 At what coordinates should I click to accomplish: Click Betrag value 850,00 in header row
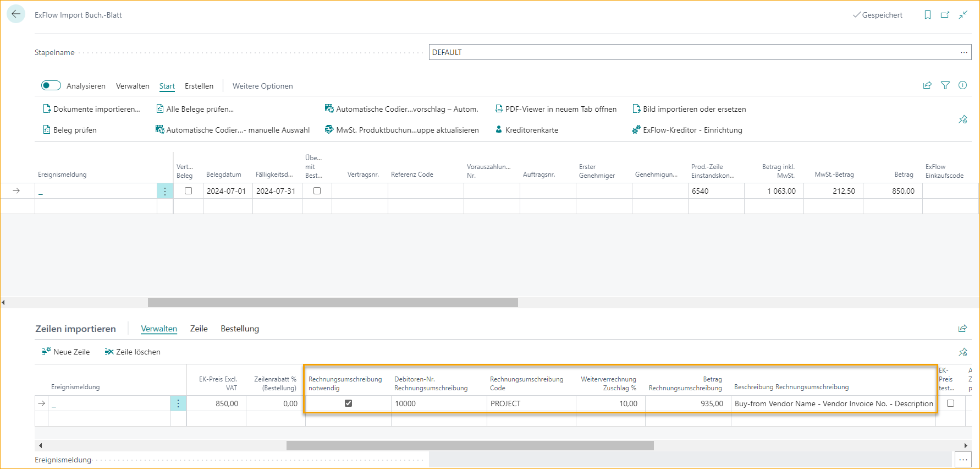(893, 191)
